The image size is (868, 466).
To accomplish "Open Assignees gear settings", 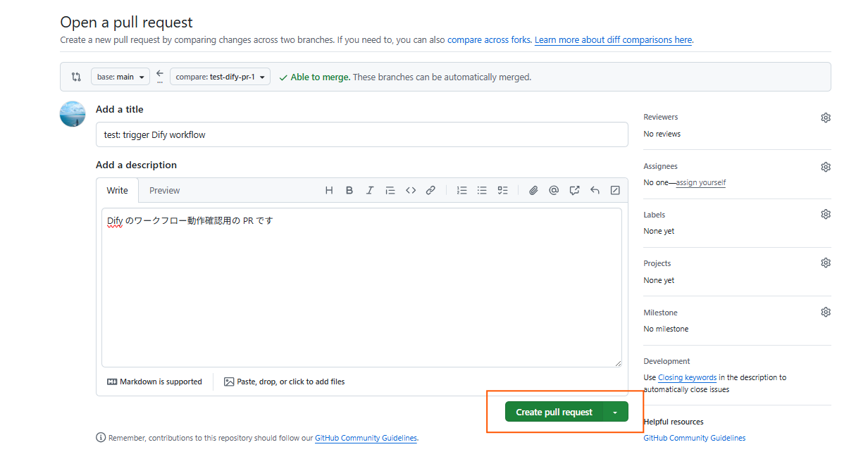I will tap(826, 167).
